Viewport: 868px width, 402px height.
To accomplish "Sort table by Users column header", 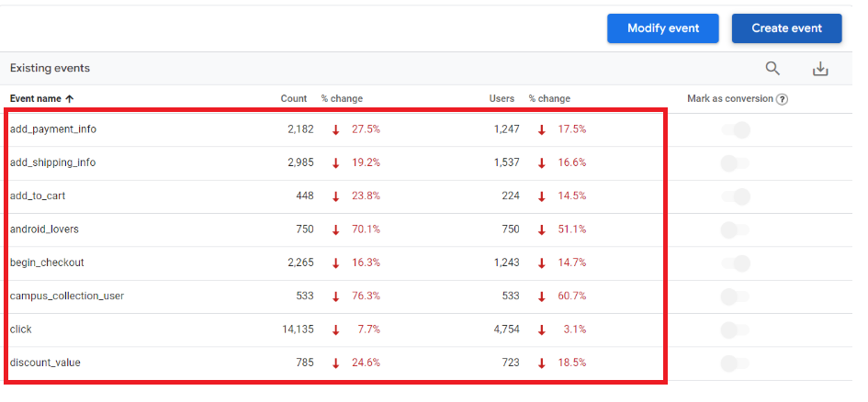I will pyautogui.click(x=502, y=98).
